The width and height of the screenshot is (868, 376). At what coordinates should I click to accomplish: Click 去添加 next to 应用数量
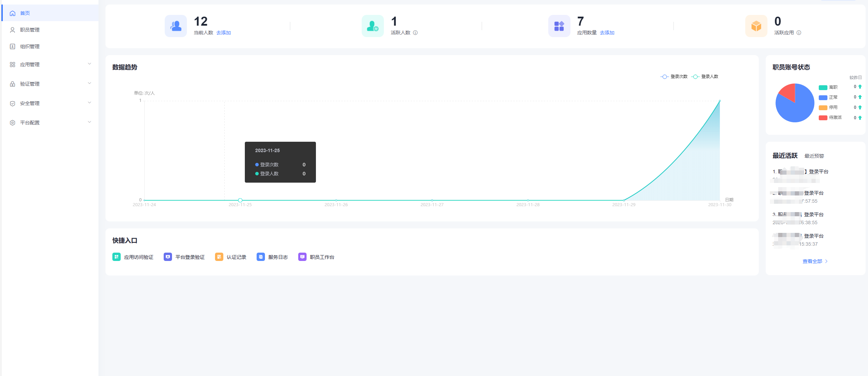pos(607,33)
